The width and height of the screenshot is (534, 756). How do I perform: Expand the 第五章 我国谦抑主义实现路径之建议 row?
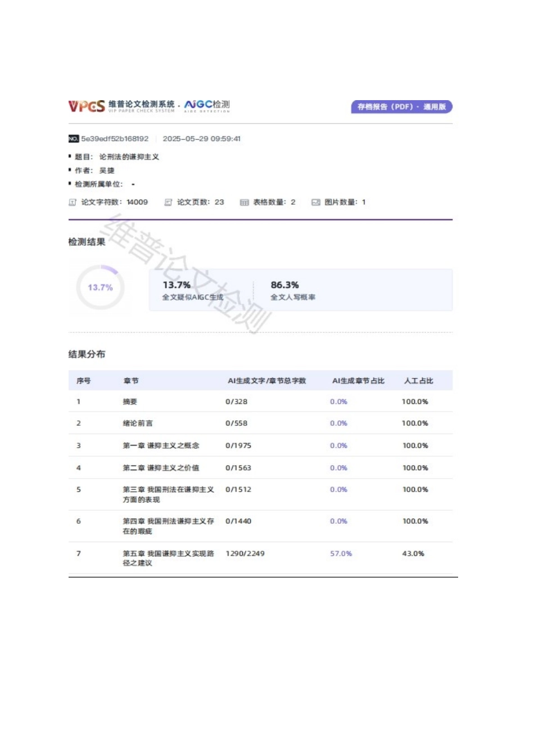tap(168, 559)
